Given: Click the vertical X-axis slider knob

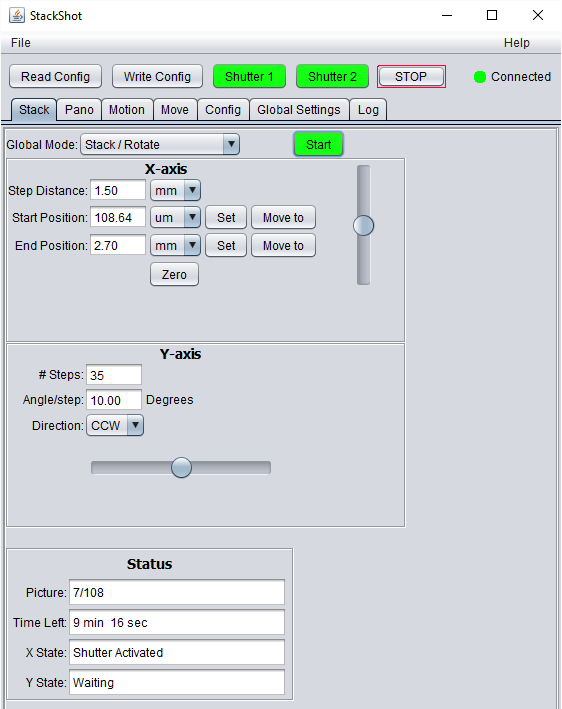Looking at the screenshot, I should coord(364,226).
